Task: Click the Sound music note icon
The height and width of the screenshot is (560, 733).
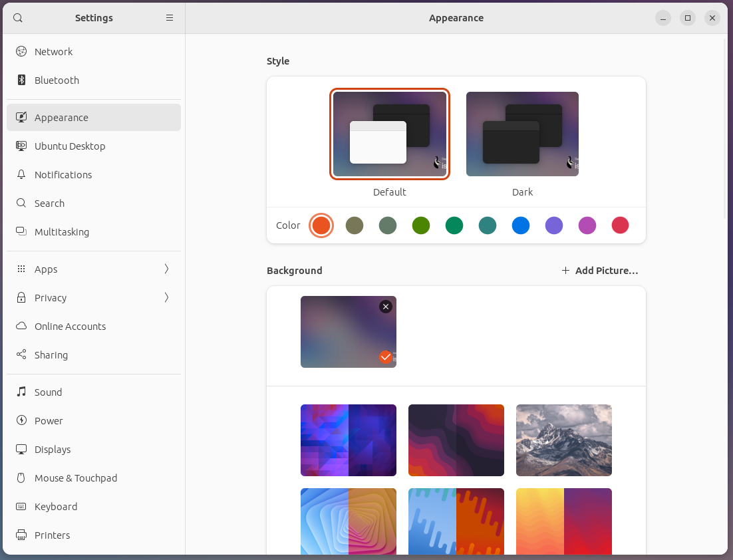Action: click(21, 392)
